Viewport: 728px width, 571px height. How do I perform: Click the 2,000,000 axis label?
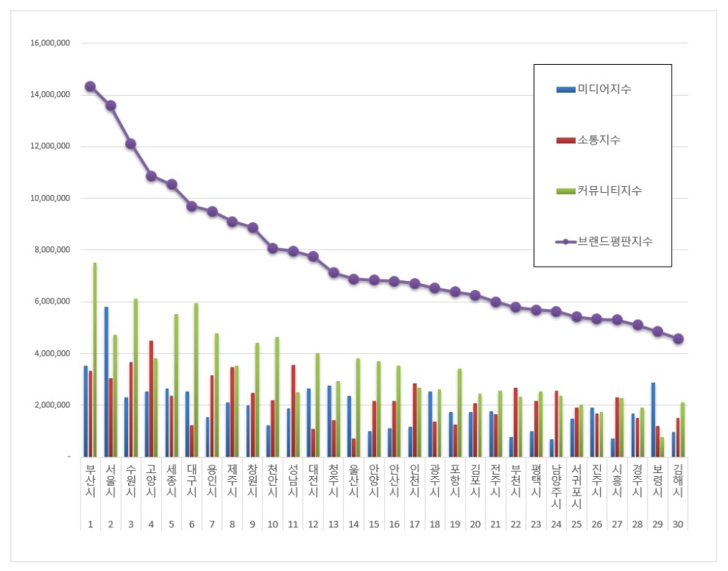pyautogui.click(x=52, y=405)
